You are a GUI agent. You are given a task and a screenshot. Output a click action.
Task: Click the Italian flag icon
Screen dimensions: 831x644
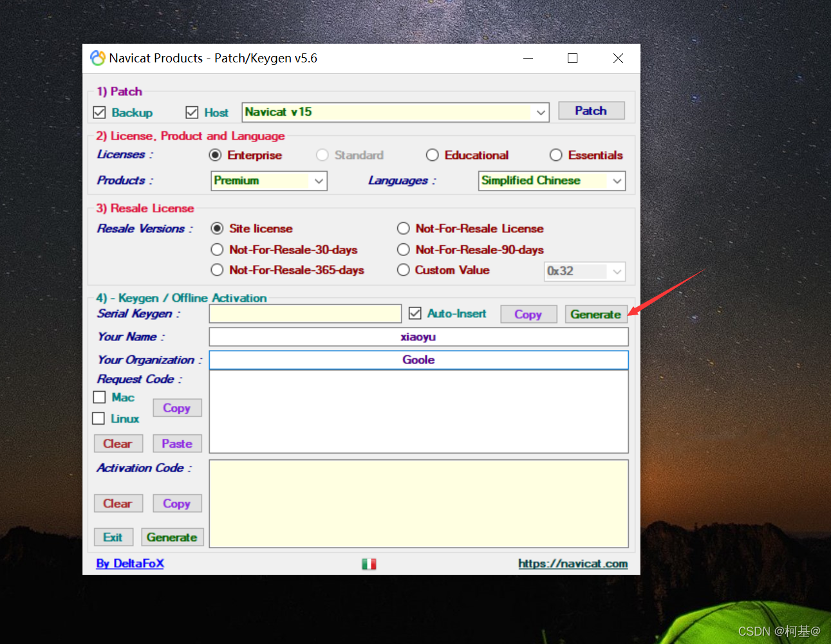click(x=369, y=564)
